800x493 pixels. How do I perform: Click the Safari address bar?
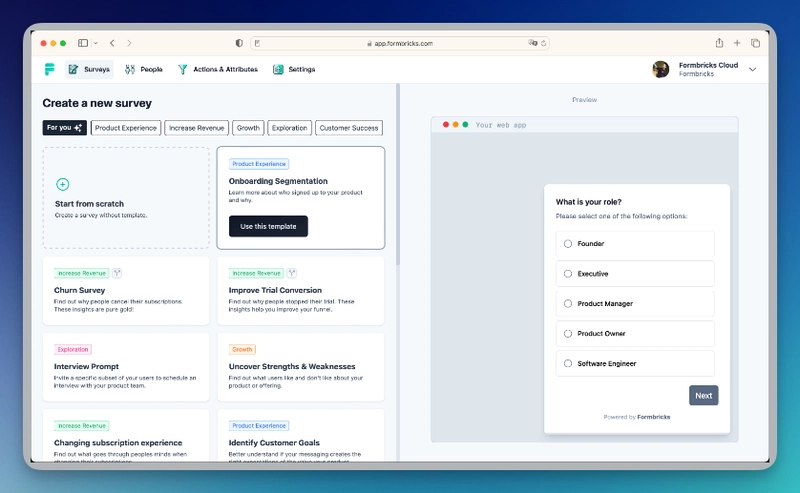coord(400,43)
